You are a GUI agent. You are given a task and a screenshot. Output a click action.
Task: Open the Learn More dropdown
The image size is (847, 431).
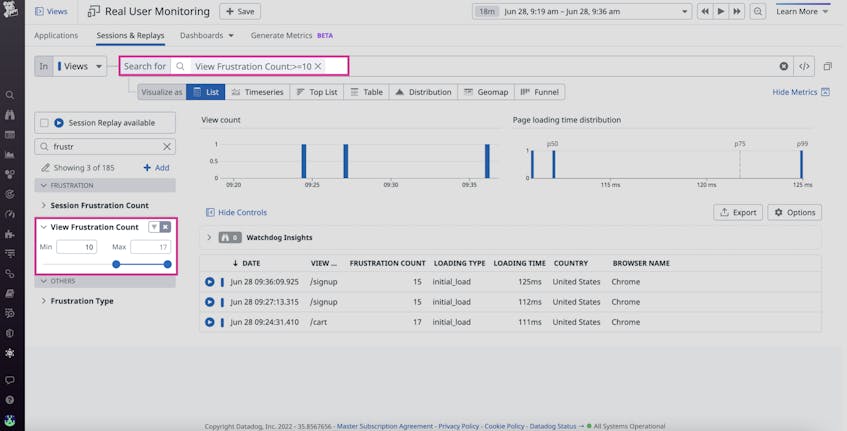[x=802, y=11]
